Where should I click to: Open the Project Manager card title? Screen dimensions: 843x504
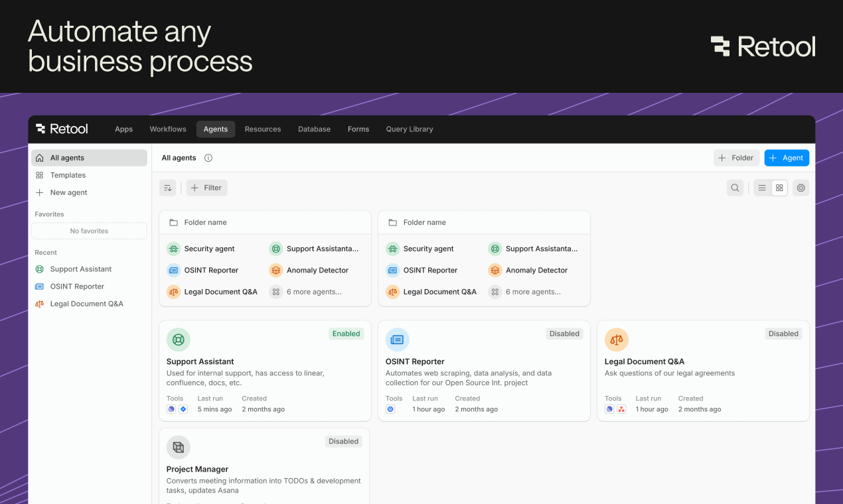(x=198, y=469)
